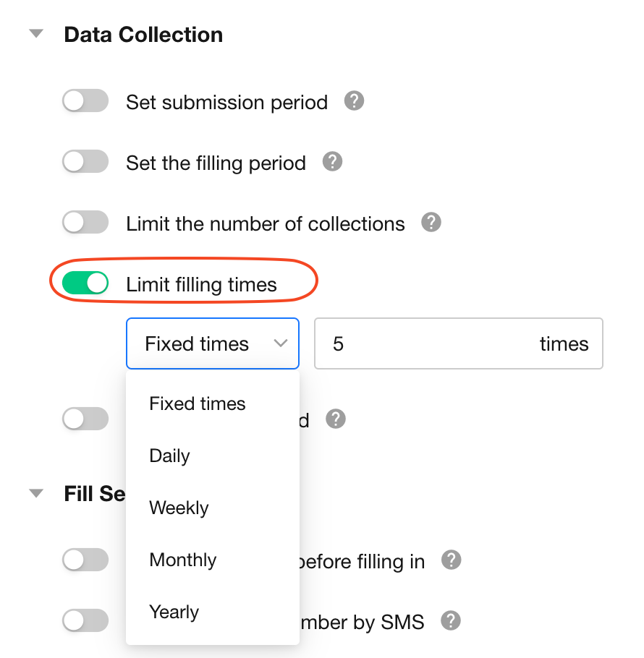
Task: Select the Monthly limit option
Action: point(183,560)
